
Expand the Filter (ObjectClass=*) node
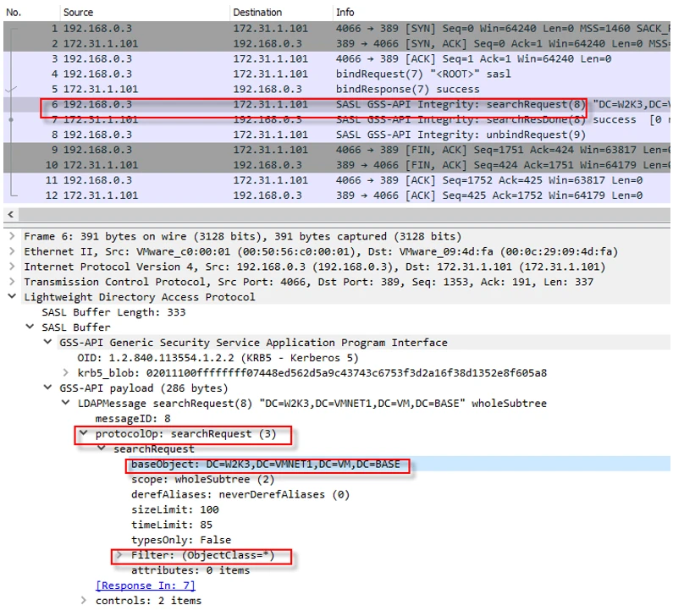119,556
